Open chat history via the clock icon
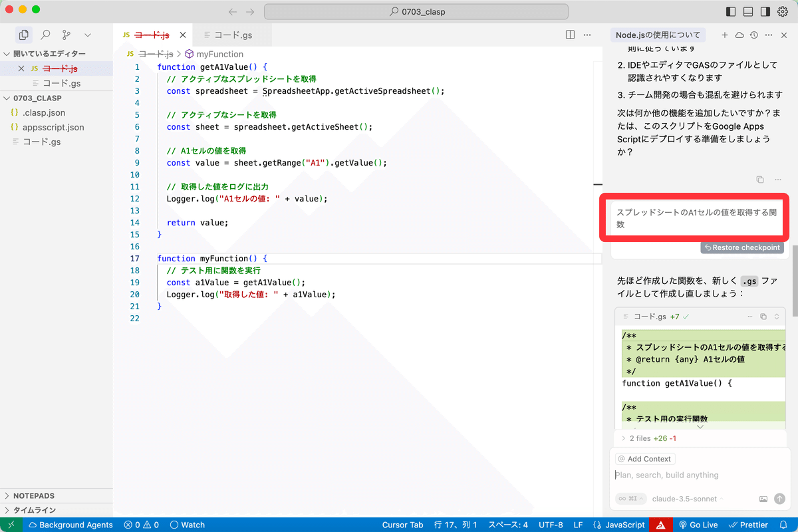Screen dimensions: 798x532 752,35
